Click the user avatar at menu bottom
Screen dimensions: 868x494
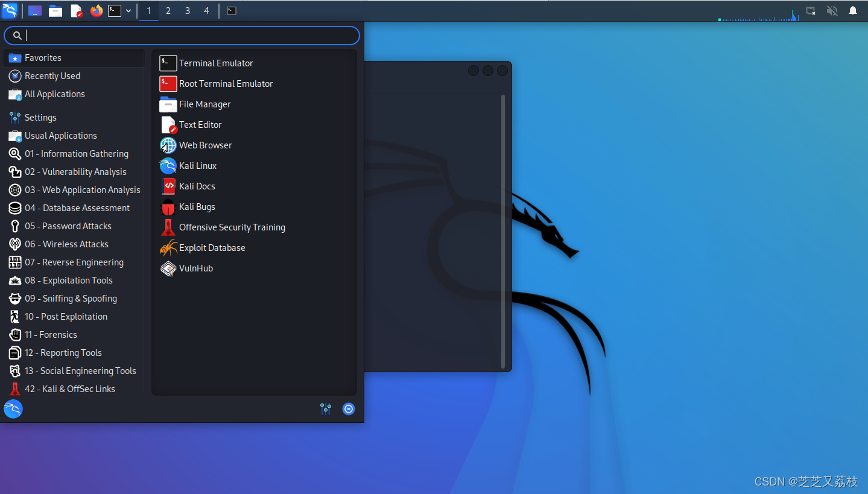[13, 409]
